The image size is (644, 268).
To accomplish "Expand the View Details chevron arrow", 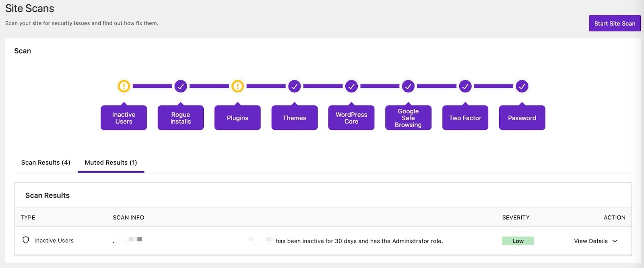I will [615, 241].
